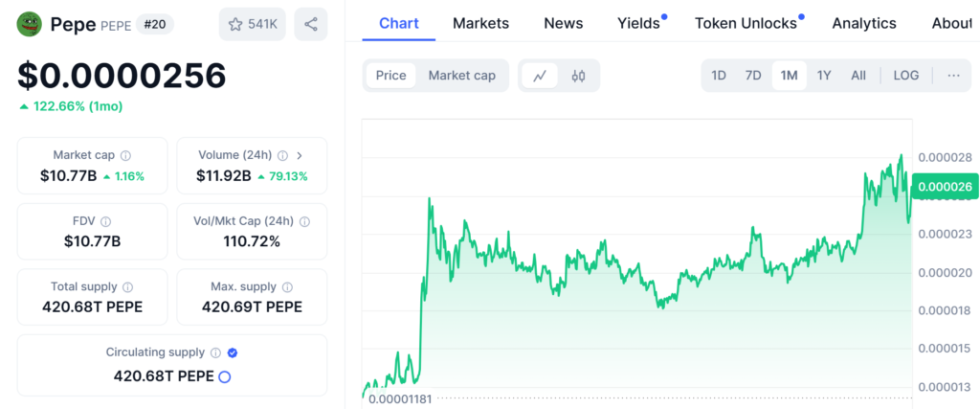
Task: Click the Total supply info icon
Action: pyautogui.click(x=127, y=286)
